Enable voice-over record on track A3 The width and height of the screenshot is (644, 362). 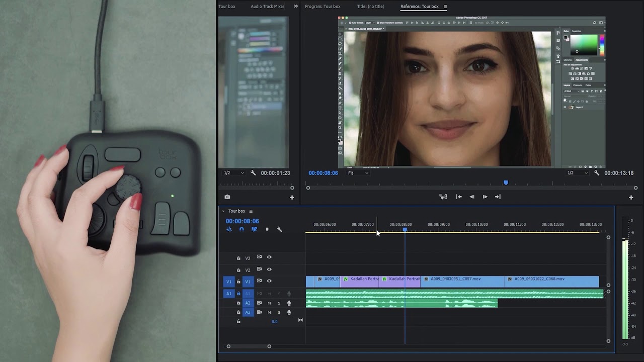click(289, 312)
